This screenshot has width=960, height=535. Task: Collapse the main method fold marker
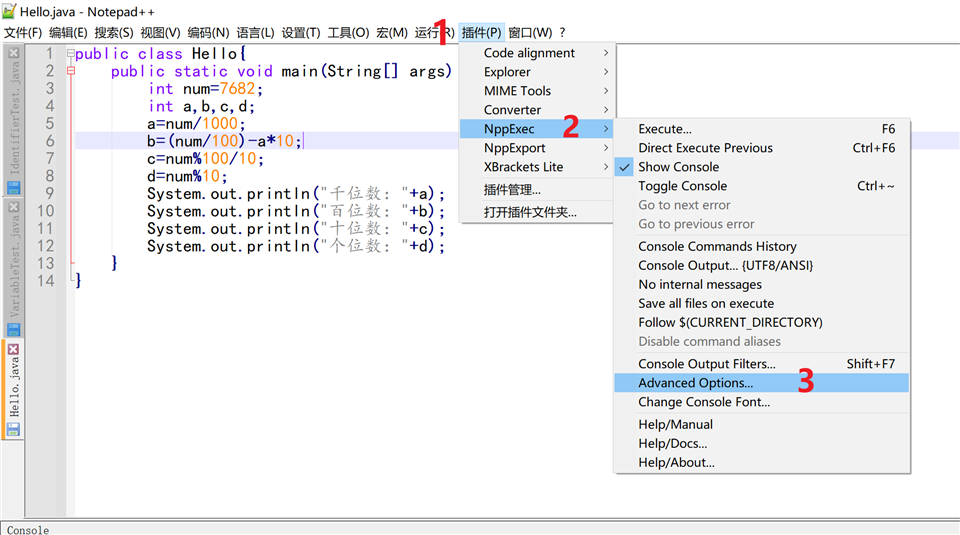click(x=71, y=71)
